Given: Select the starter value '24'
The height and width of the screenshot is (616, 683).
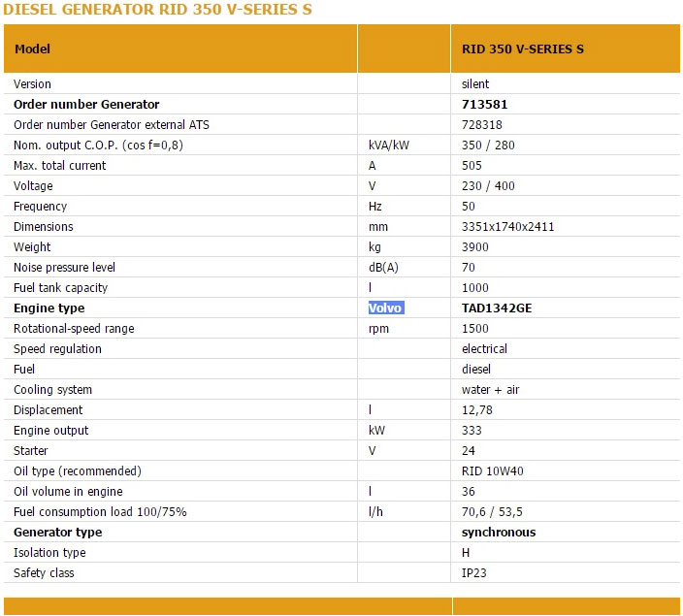Looking at the screenshot, I should click(469, 451).
